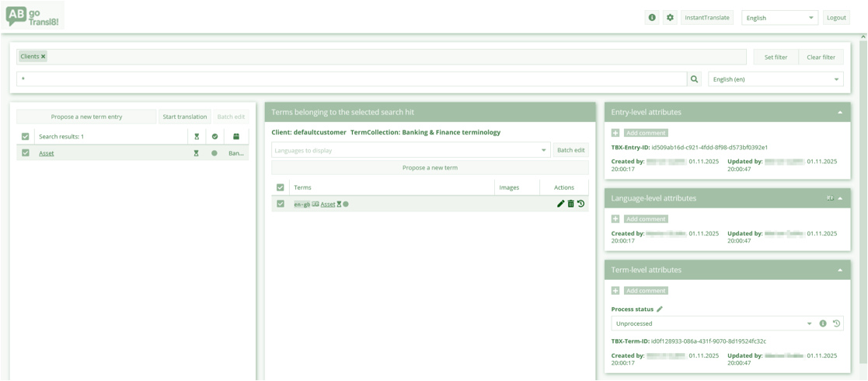Open process status history icon
Image resolution: width=868 pixels, height=381 pixels.
point(836,323)
